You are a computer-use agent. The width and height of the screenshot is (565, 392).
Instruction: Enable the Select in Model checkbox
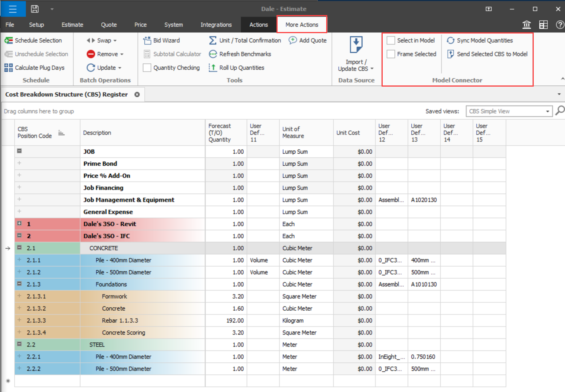point(391,40)
